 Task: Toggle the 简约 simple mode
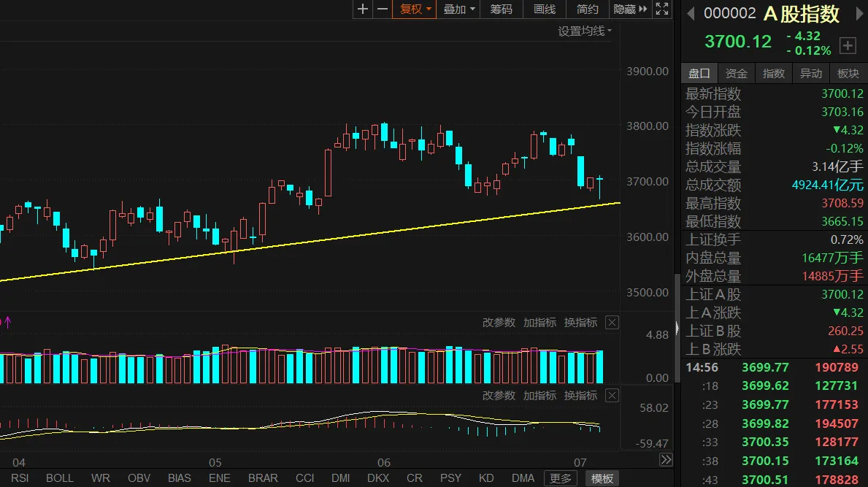click(x=587, y=9)
